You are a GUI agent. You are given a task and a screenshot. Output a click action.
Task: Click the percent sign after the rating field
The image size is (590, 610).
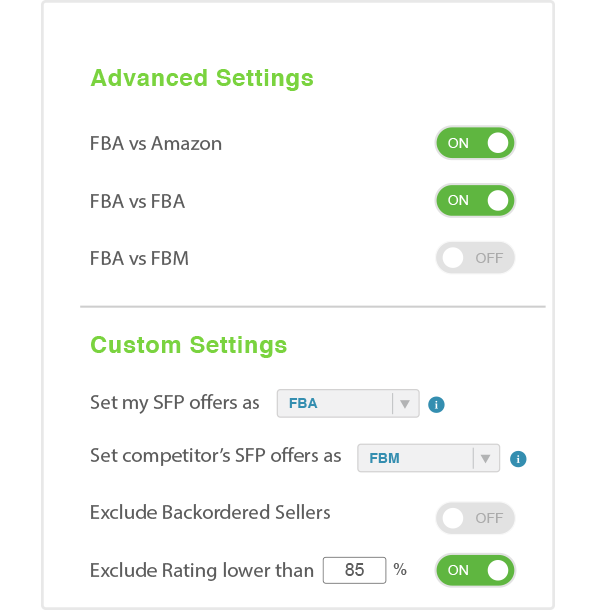tap(400, 570)
